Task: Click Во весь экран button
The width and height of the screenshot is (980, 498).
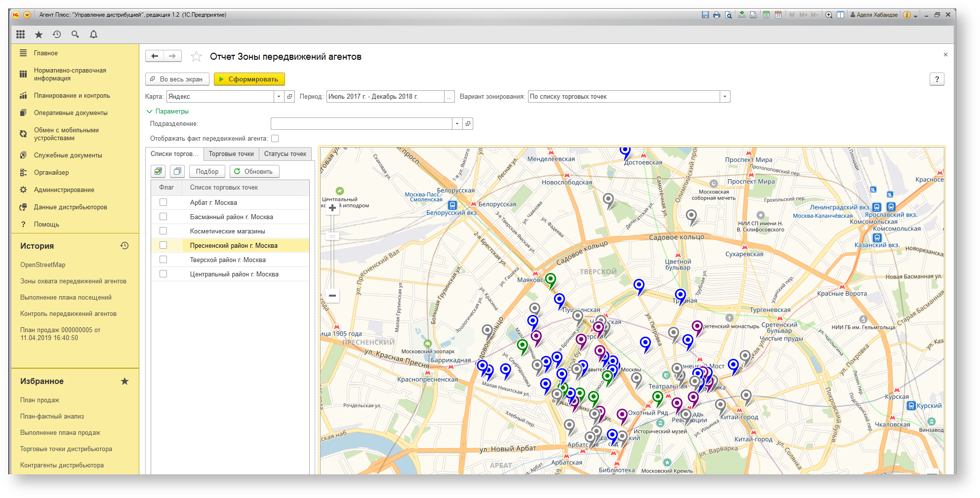Action: pyautogui.click(x=177, y=79)
